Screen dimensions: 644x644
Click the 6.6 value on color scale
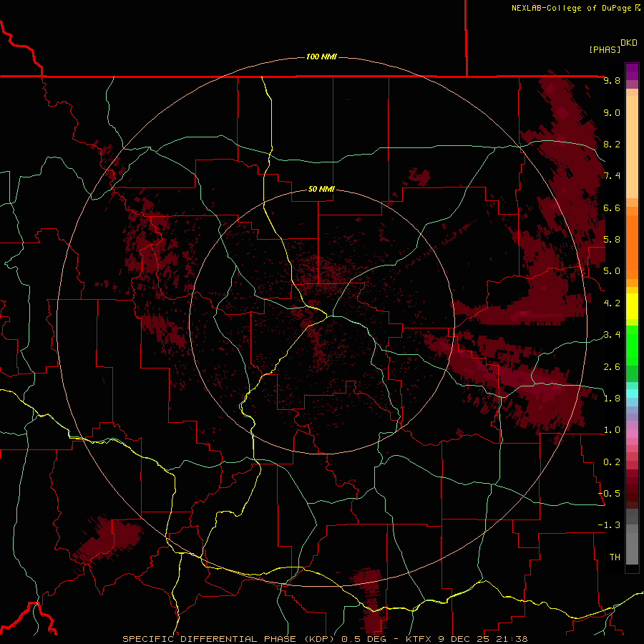click(612, 208)
